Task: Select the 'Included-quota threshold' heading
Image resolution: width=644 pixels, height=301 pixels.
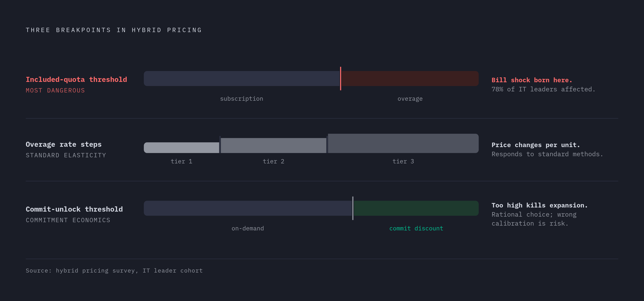Action: [77, 79]
